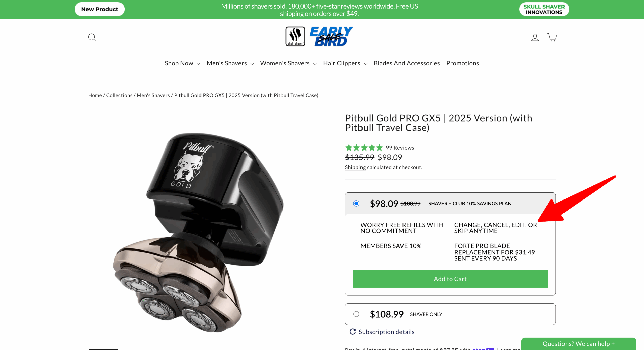Expand the Shop Now menu
This screenshot has width=644, height=350.
coord(182,63)
